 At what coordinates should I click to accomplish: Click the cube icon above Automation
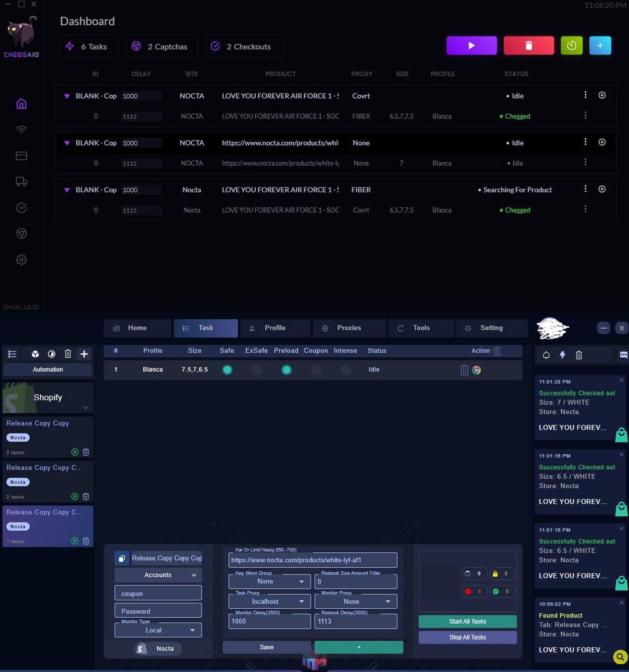pos(35,354)
